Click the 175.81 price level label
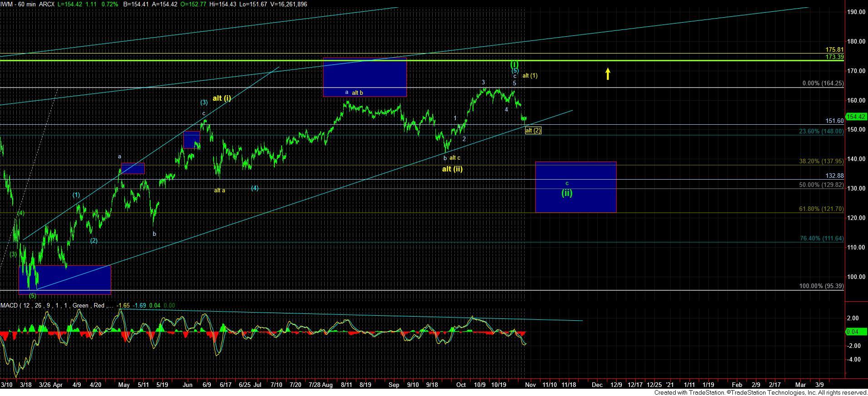 [834, 50]
